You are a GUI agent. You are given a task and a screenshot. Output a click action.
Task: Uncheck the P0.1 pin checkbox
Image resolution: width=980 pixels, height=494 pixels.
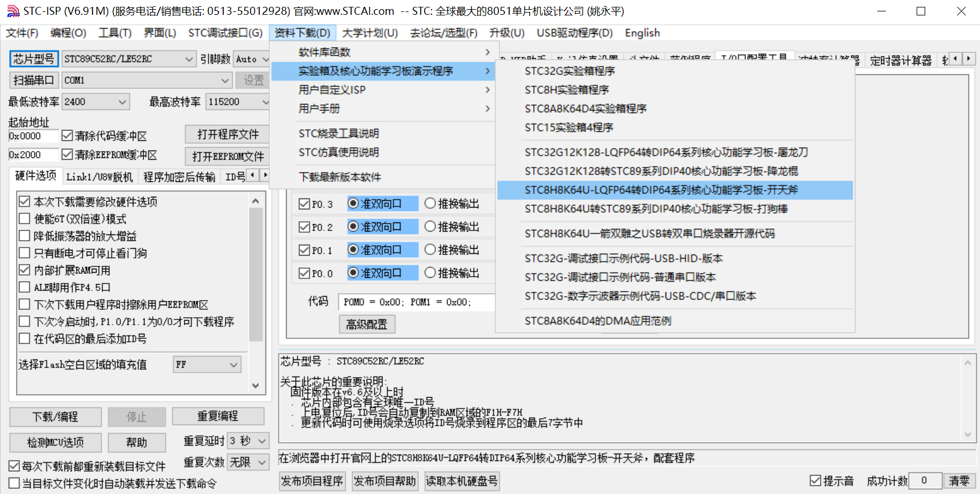coord(305,250)
